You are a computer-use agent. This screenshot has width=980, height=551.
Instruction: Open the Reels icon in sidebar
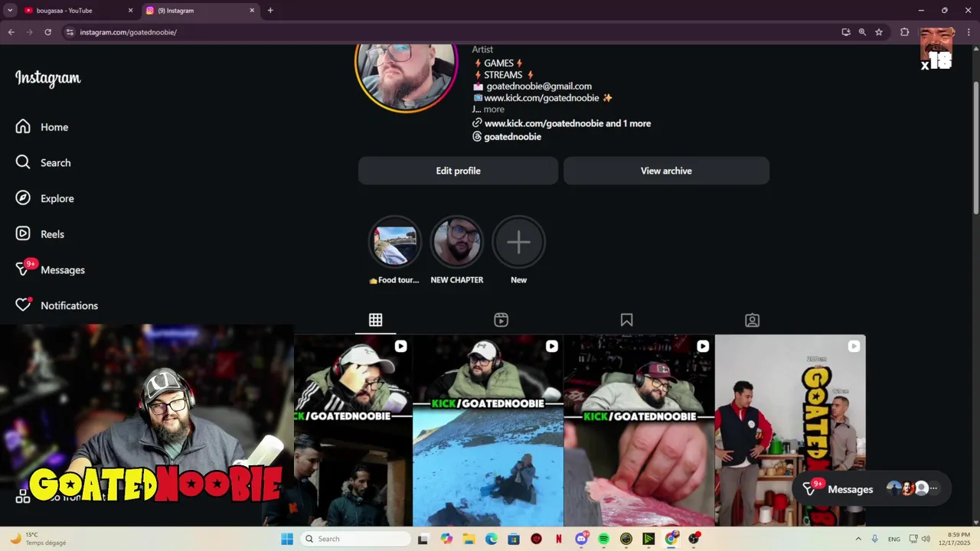tap(23, 233)
